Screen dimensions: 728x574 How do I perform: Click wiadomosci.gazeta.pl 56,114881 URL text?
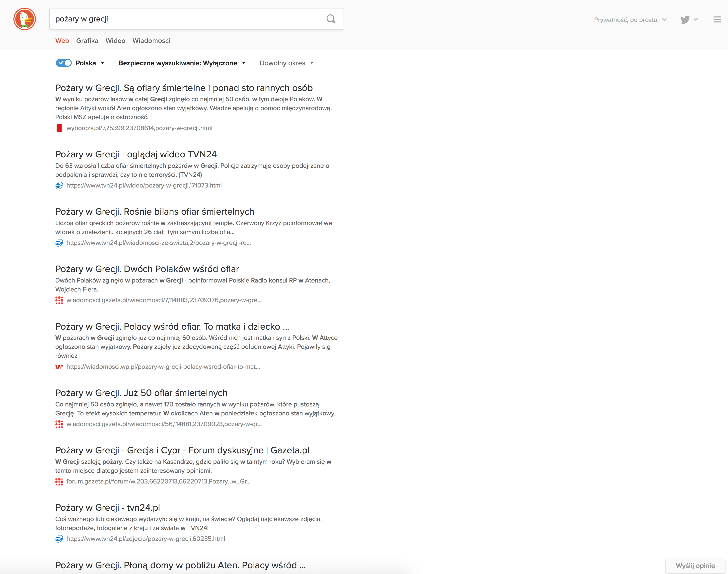(164, 424)
